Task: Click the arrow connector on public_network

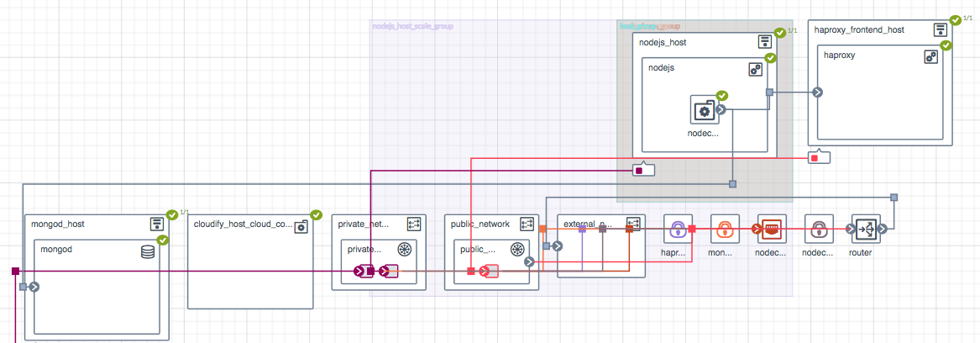Action: [x=529, y=261]
